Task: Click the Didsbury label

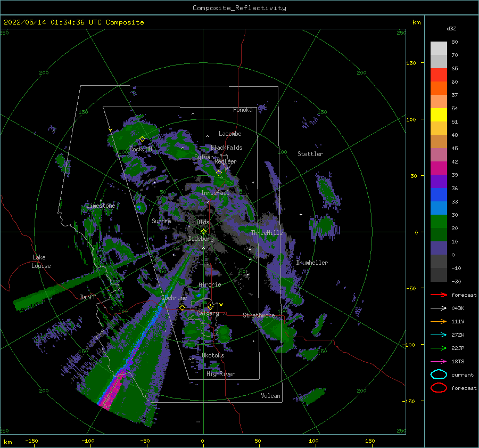Action: tap(201, 239)
